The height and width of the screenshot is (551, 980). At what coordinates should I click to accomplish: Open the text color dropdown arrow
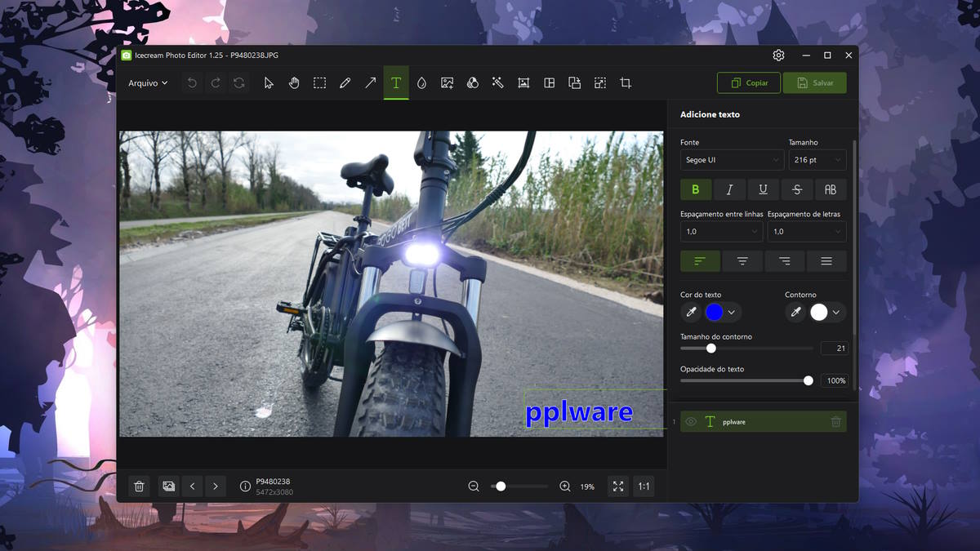[732, 313]
